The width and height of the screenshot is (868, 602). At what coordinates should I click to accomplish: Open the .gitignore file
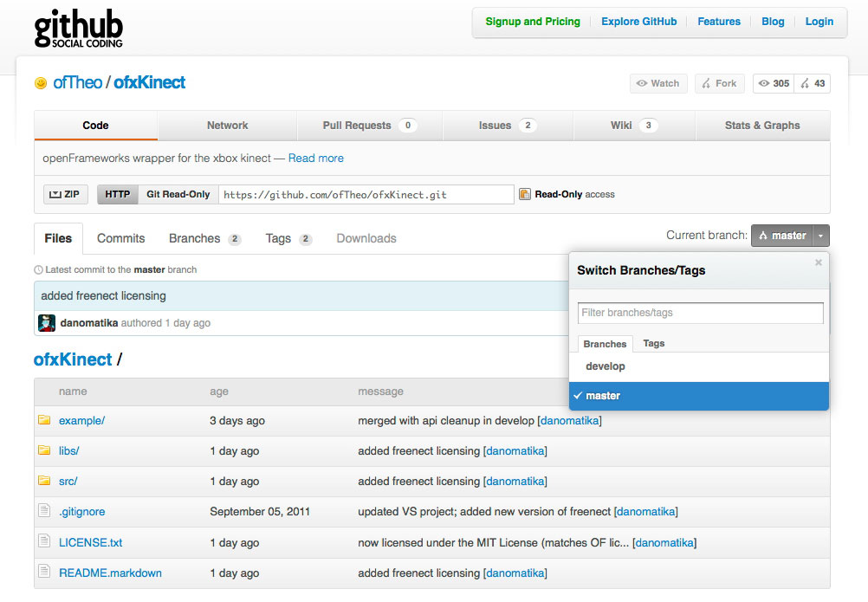click(x=82, y=512)
